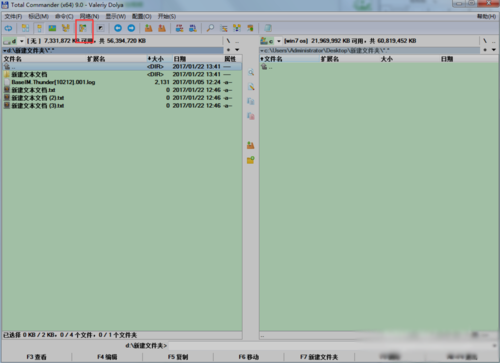Click the Notepad icon at toolbar end
The width and height of the screenshot is (500, 363).
268,28
